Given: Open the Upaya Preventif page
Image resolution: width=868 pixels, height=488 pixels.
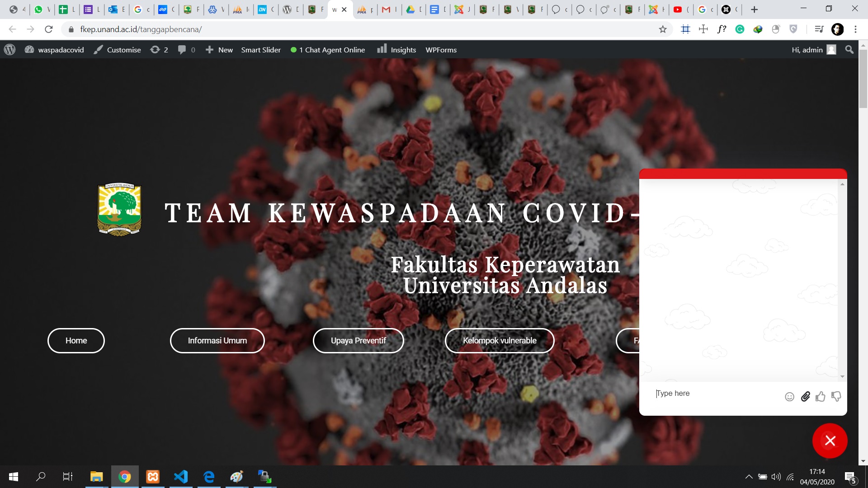Looking at the screenshot, I should click(358, 341).
